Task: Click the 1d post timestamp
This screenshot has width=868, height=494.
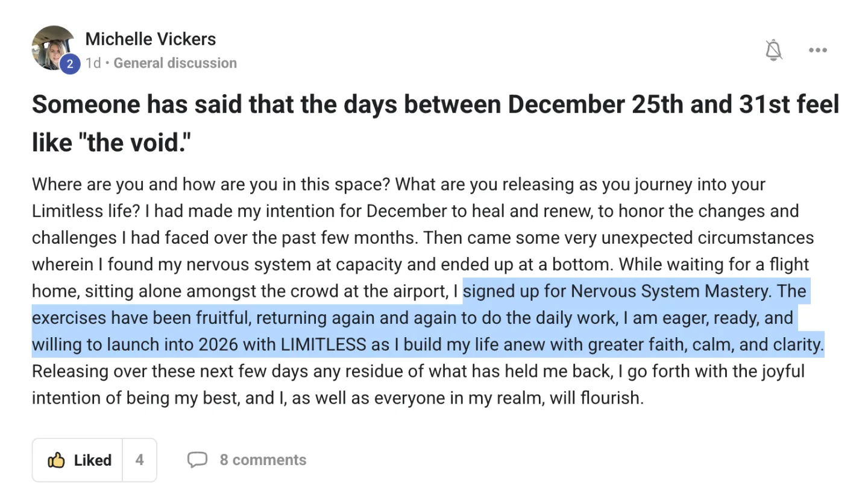Action: (93, 63)
